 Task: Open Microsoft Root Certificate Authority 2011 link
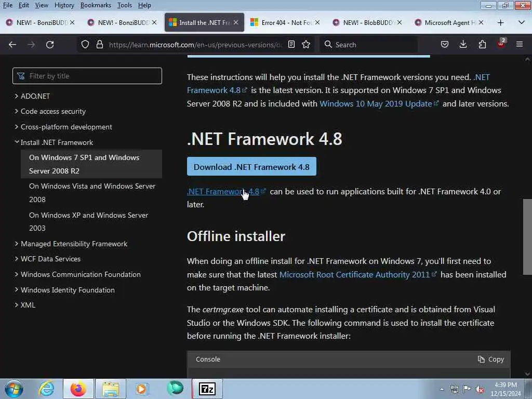pos(357,274)
